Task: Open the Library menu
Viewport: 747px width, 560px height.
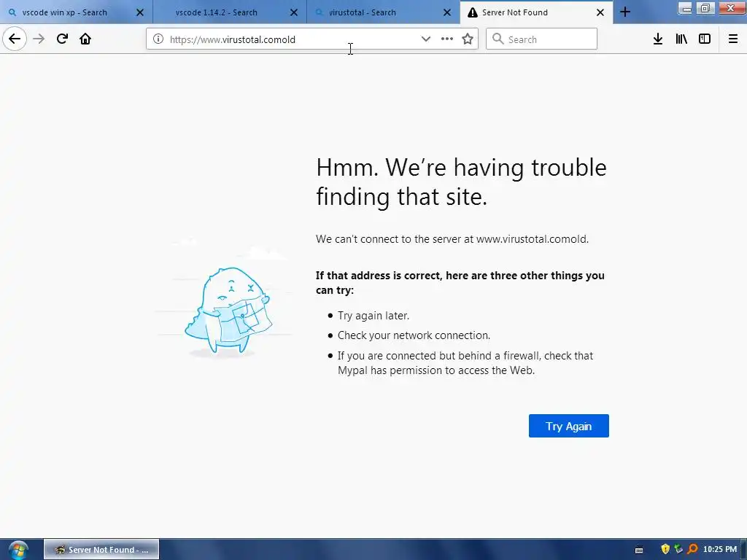Action: pos(681,39)
